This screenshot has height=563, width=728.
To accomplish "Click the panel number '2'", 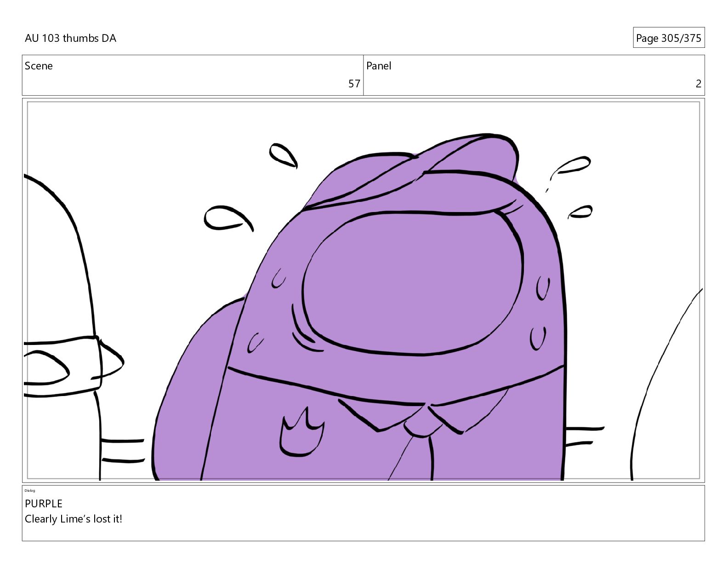I will [698, 84].
